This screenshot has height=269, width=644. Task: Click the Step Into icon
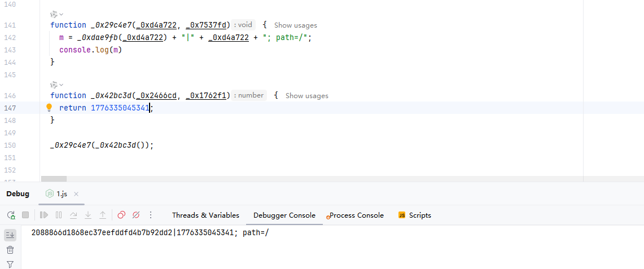88,215
